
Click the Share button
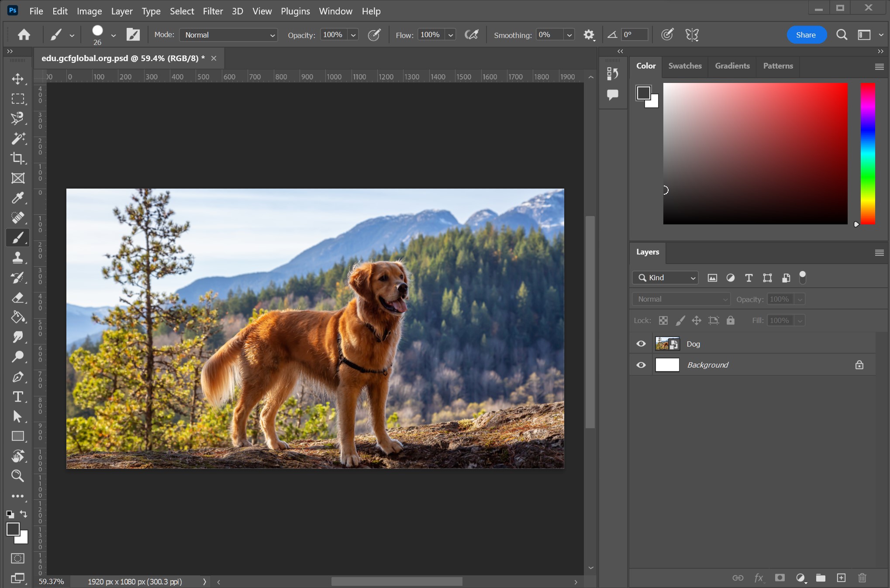coord(805,35)
